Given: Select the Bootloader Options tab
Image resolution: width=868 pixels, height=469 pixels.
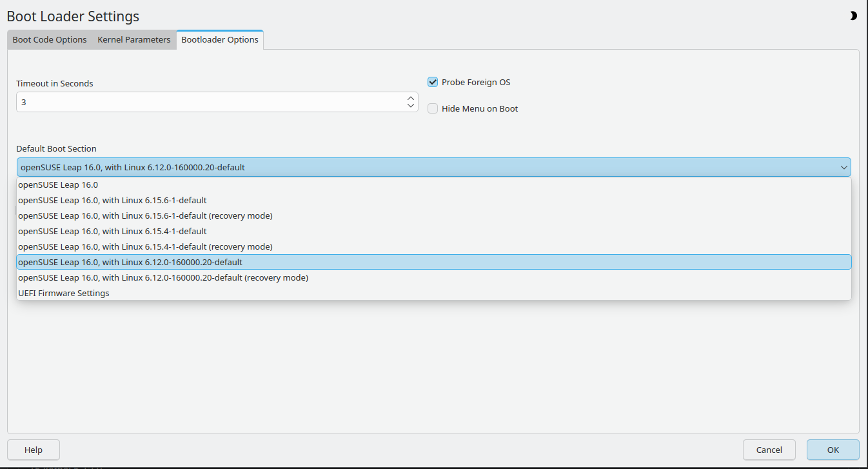Looking at the screenshot, I should (220, 39).
